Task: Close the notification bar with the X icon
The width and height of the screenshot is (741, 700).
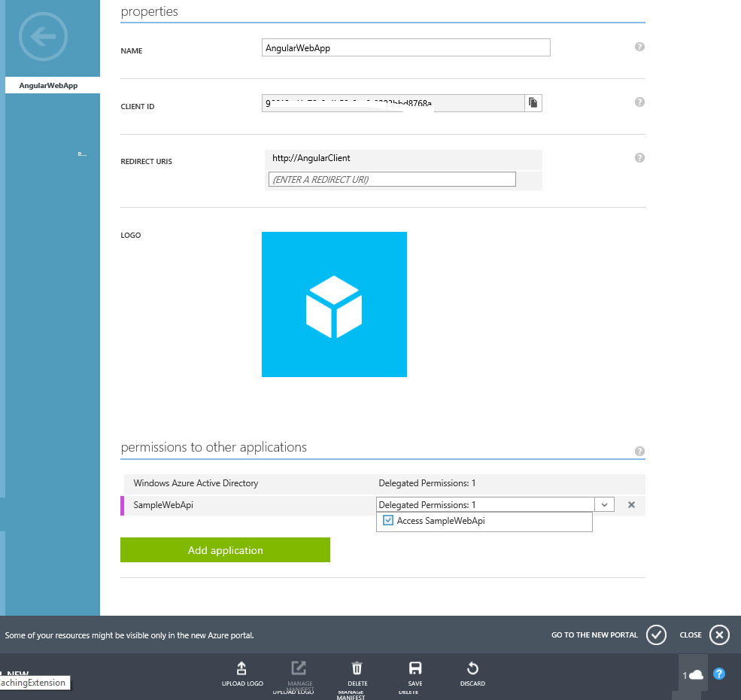Action: [x=719, y=635]
